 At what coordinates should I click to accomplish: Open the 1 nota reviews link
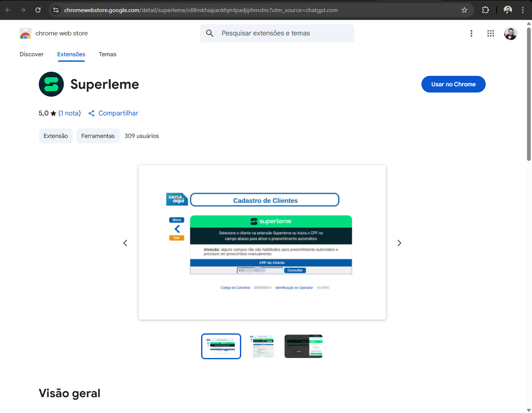(70, 113)
